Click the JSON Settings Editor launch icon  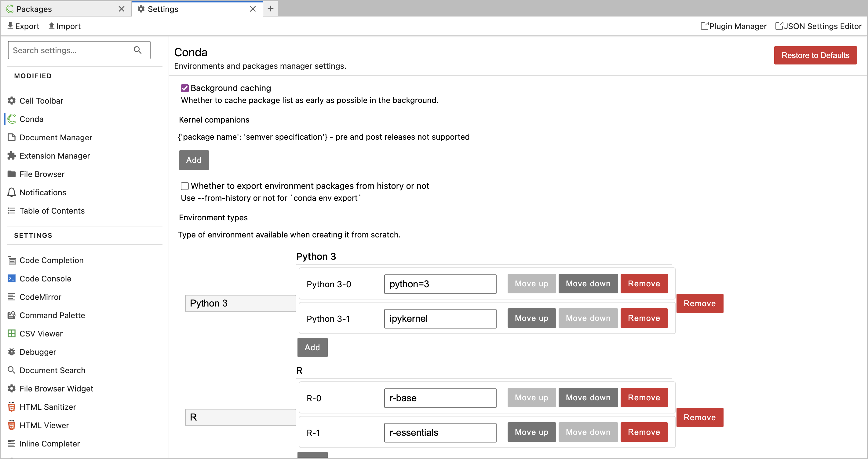(x=779, y=26)
